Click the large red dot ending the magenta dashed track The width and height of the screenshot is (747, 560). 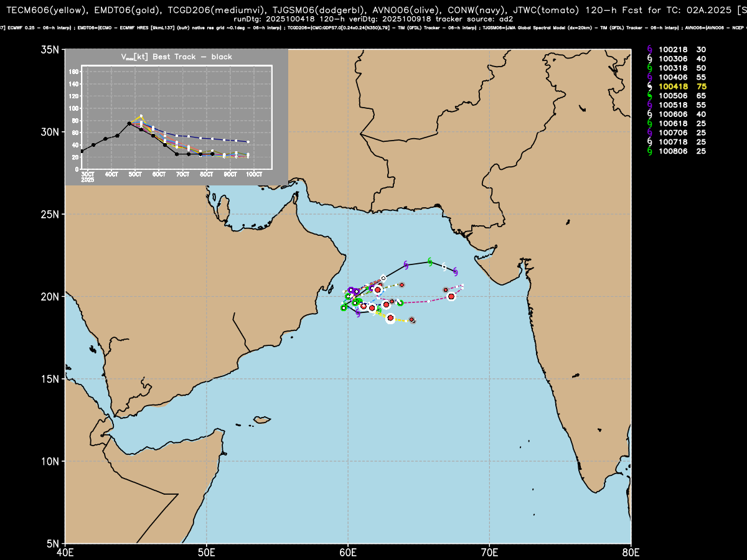[x=451, y=297]
